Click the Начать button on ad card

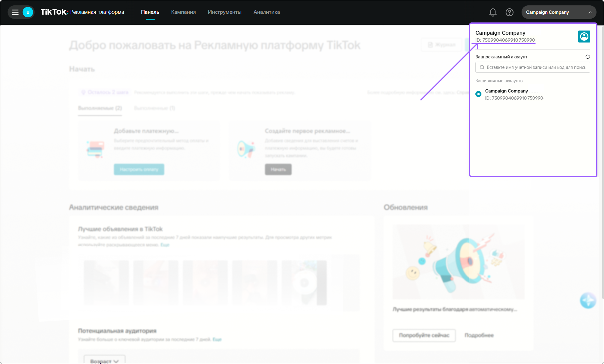point(278,169)
